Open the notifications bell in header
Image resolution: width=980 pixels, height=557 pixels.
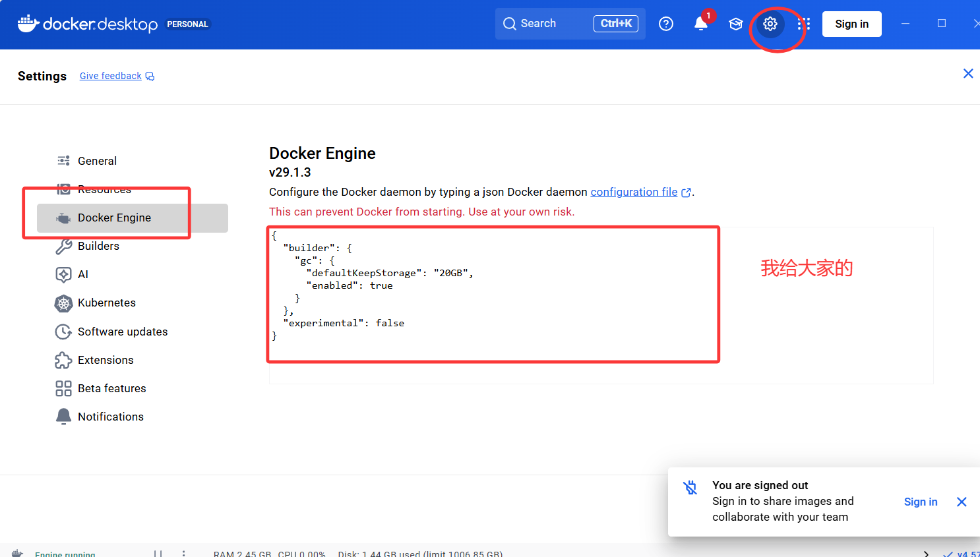point(700,24)
